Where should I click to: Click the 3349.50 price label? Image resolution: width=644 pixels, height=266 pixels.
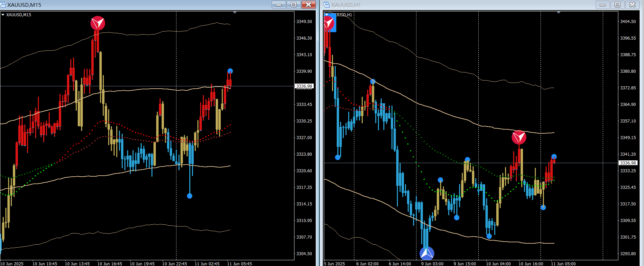pos(304,21)
